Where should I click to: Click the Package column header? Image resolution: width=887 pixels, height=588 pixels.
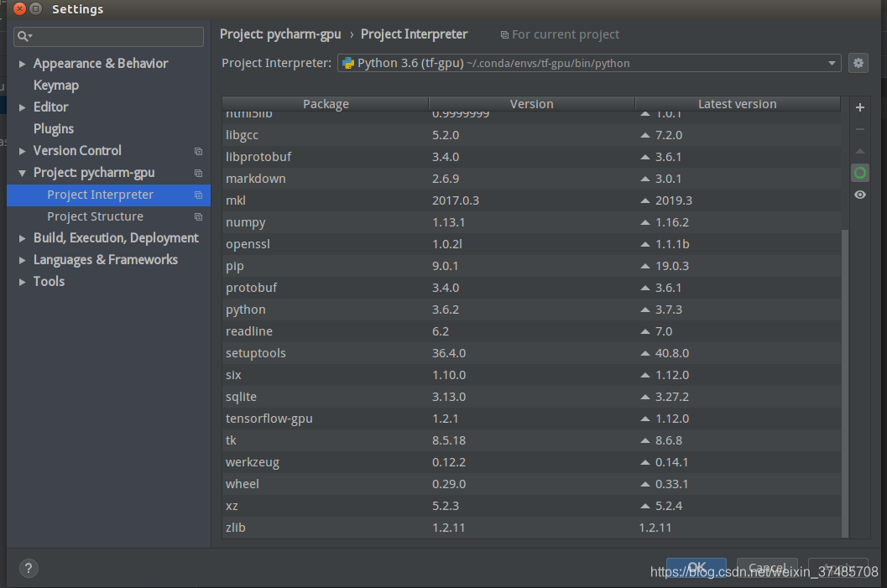326,104
